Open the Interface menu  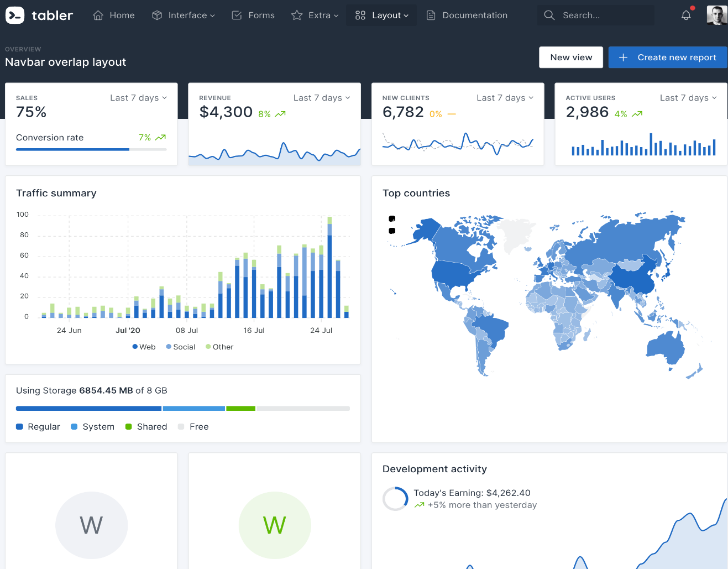pos(184,15)
